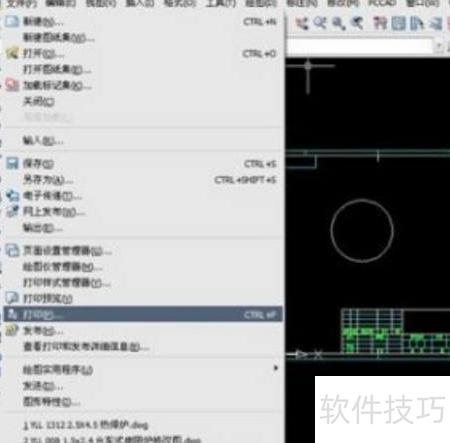Expand the 绘图实用程序 submenu arrow
The height and width of the screenshot is (443, 450).
click(275, 368)
